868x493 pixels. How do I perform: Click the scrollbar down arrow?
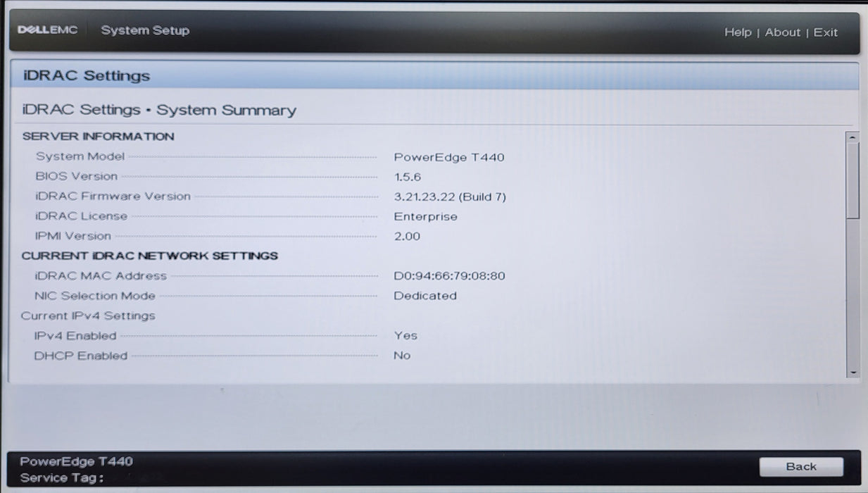(853, 372)
